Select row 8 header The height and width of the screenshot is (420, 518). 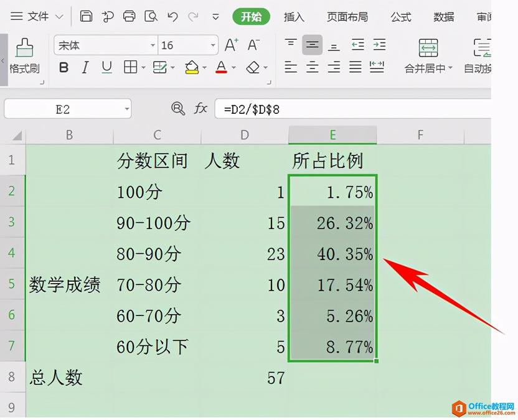(x=12, y=376)
